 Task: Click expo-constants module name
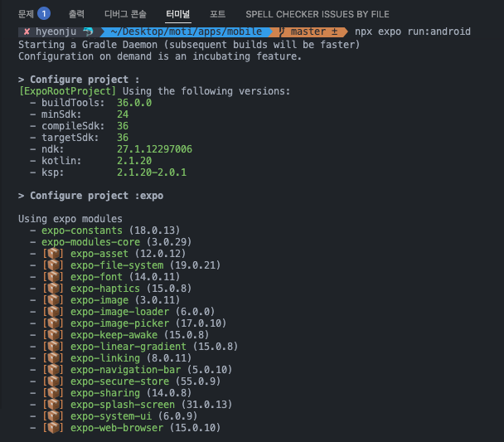tap(81, 231)
